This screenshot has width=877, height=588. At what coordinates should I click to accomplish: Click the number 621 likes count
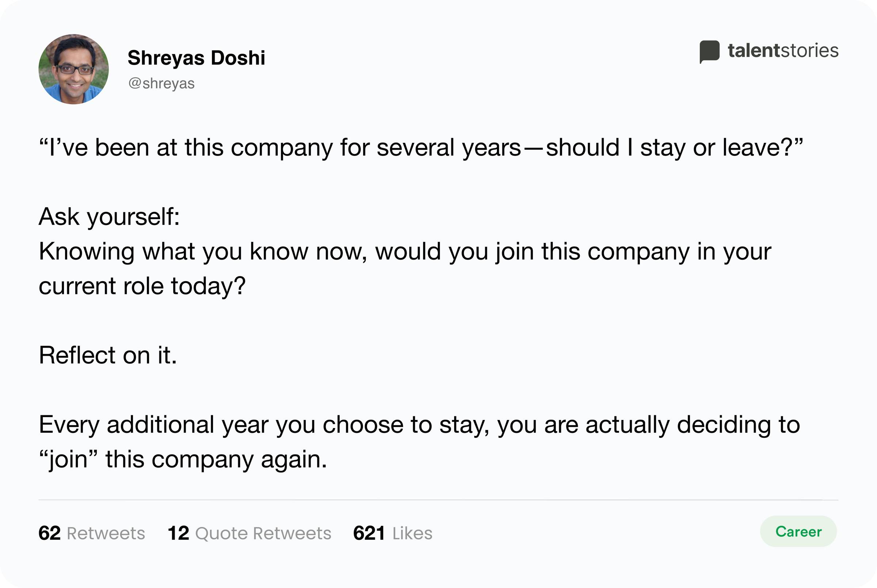[369, 533]
